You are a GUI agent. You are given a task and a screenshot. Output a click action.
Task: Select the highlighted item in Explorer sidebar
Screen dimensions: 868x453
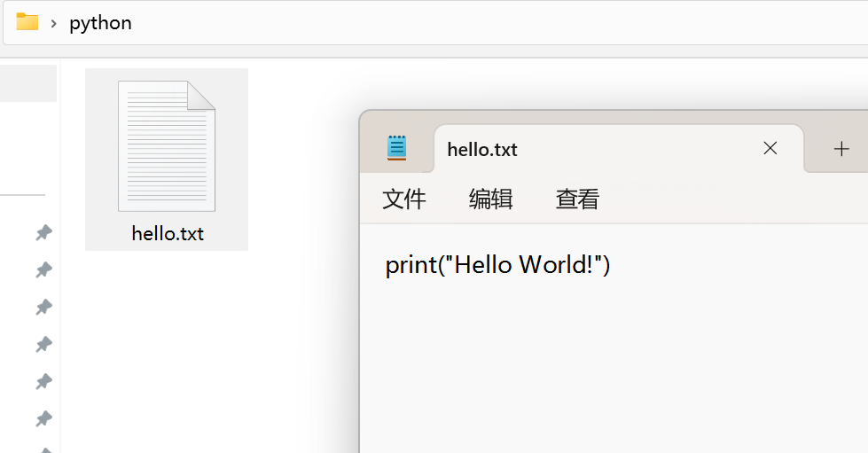click(x=28, y=83)
